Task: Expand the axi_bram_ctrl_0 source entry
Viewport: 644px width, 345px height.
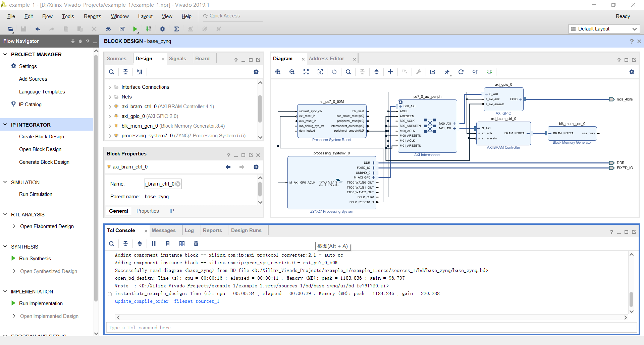Action: pyautogui.click(x=110, y=107)
